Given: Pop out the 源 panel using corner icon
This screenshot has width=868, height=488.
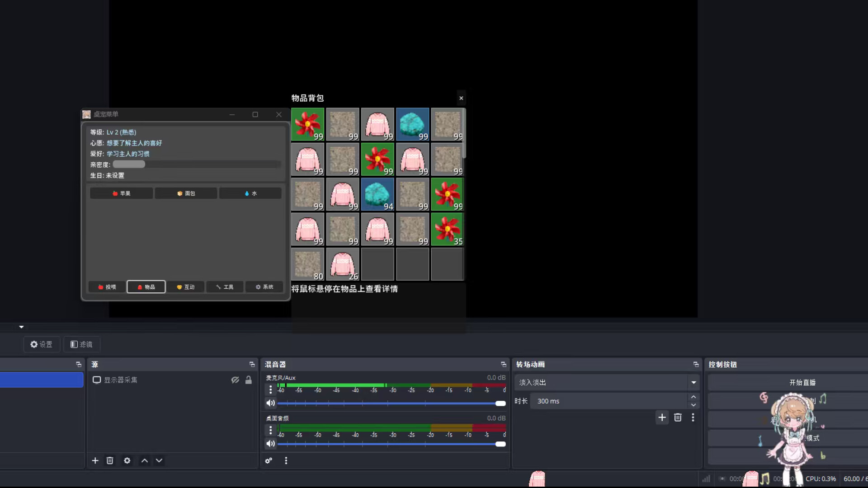Looking at the screenshot, I should (x=252, y=364).
